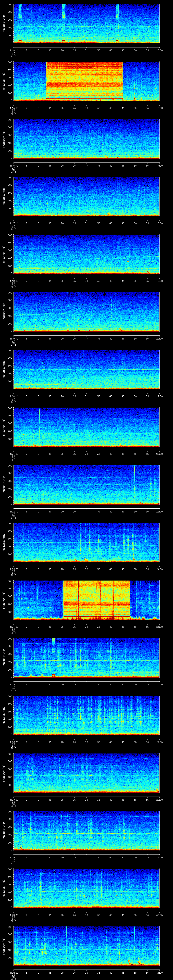Select the 1:26:00 start time label
Screen dimensions: 173x980
(x=14, y=742)
